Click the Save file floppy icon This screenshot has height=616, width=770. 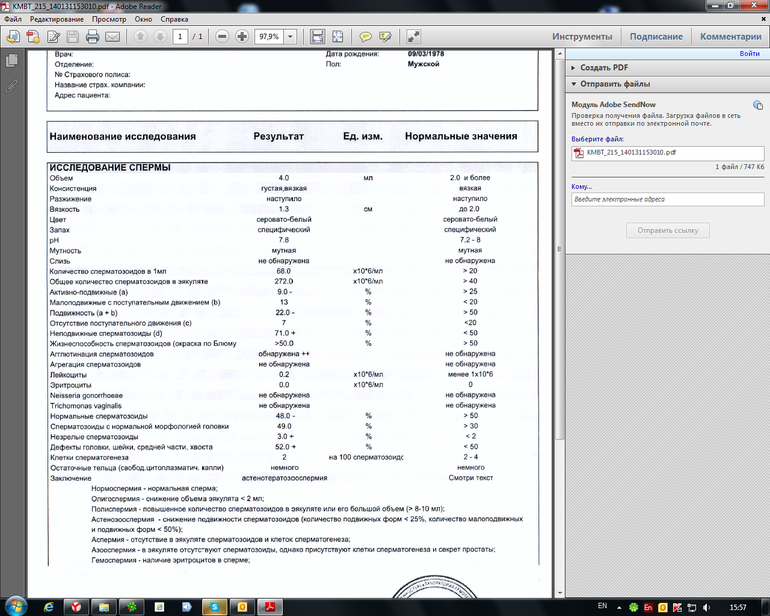point(73,37)
